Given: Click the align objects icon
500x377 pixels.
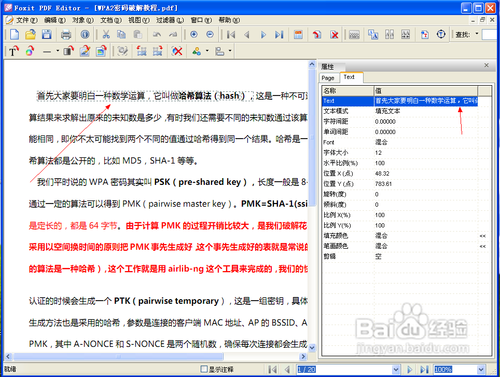Looking at the screenshot, I should [x=219, y=51].
